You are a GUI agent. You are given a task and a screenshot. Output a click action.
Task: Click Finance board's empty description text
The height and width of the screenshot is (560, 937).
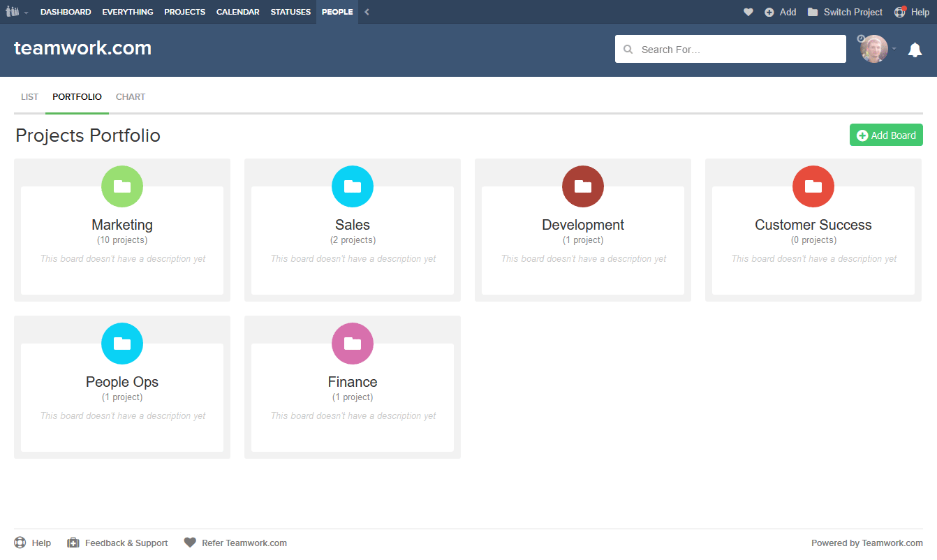point(353,415)
